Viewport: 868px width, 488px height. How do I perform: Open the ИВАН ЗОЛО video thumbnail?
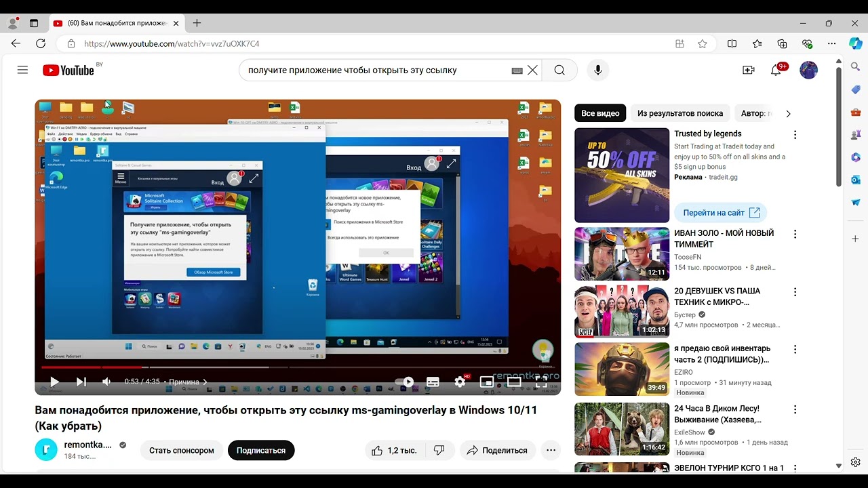pos(622,253)
